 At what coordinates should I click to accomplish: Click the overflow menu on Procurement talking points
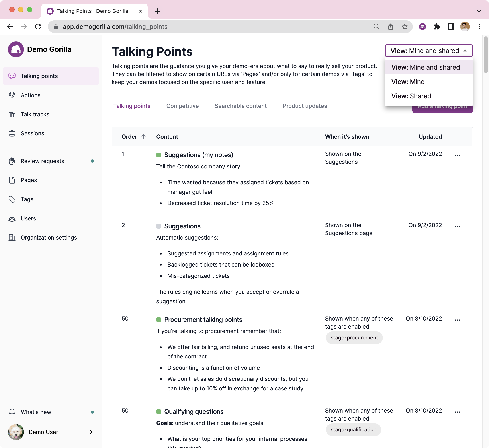pos(457,320)
